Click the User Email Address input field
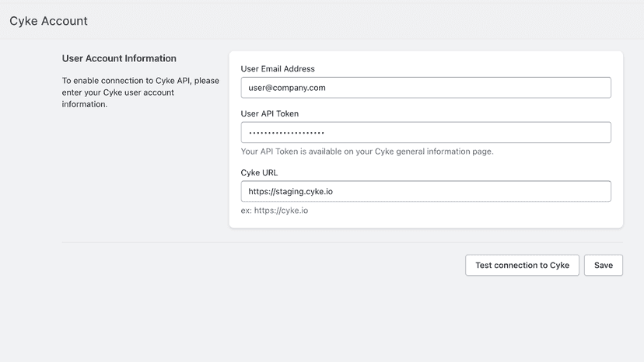This screenshot has width=644, height=362. 426,88
